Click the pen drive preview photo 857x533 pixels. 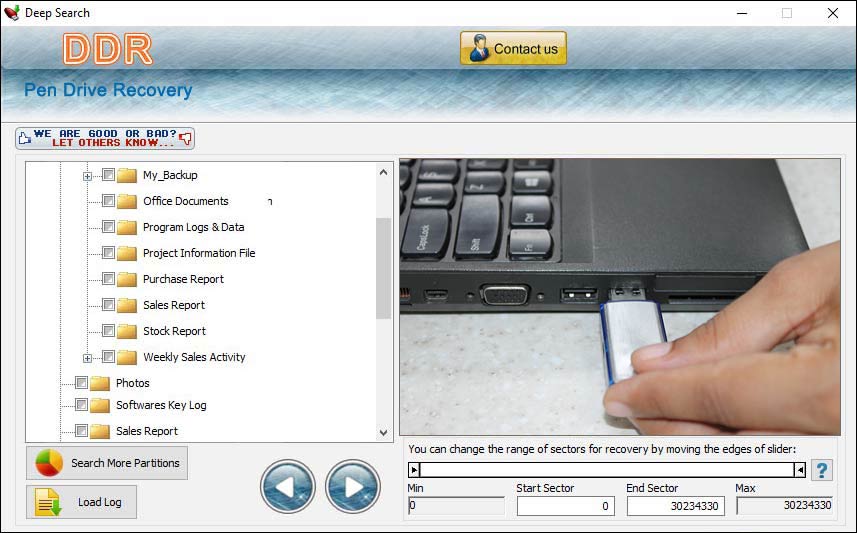point(620,297)
